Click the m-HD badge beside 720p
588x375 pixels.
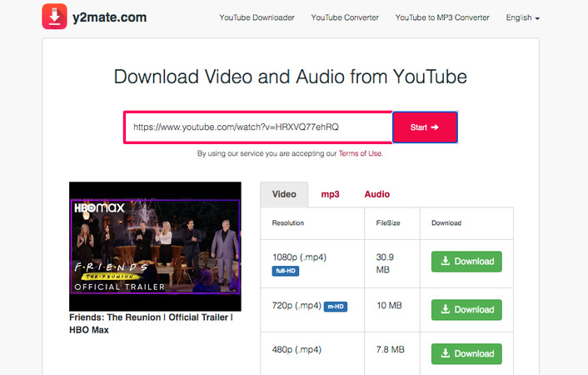pos(336,307)
